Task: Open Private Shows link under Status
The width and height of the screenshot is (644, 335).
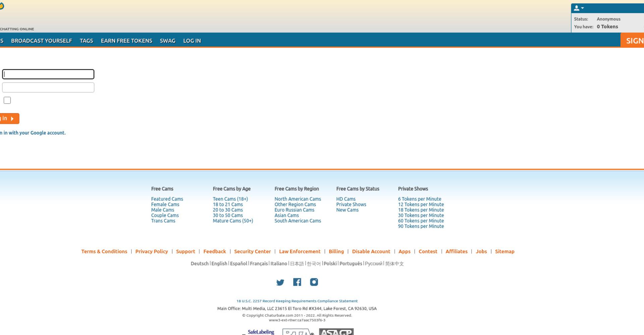Action: click(351, 204)
